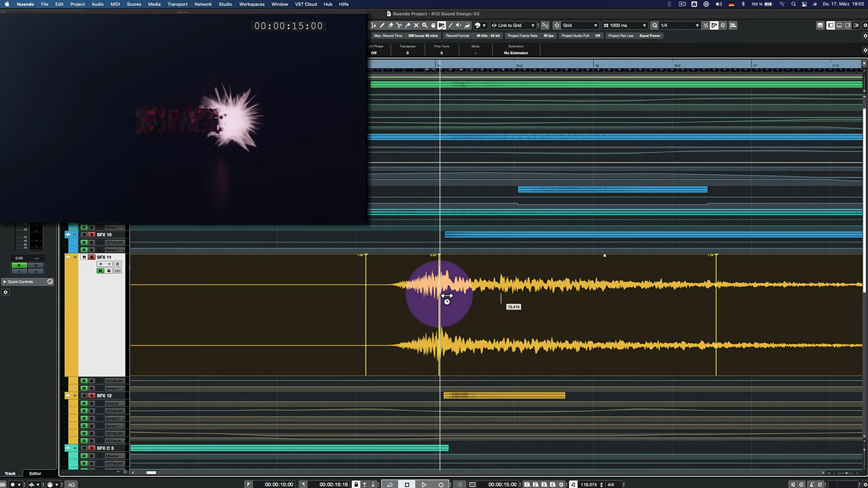Click the Record Format 48 kHz field
Screen dimensions: 868x488
coord(488,36)
